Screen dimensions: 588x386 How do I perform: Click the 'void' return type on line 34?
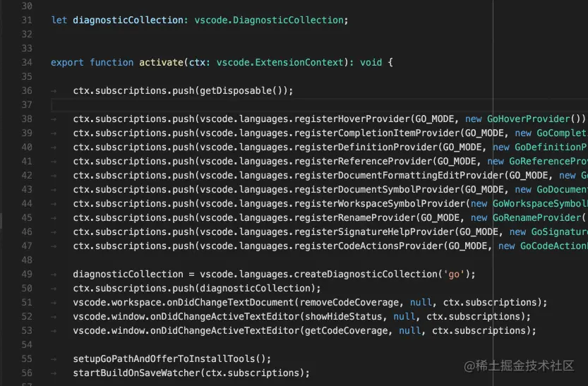(371, 62)
